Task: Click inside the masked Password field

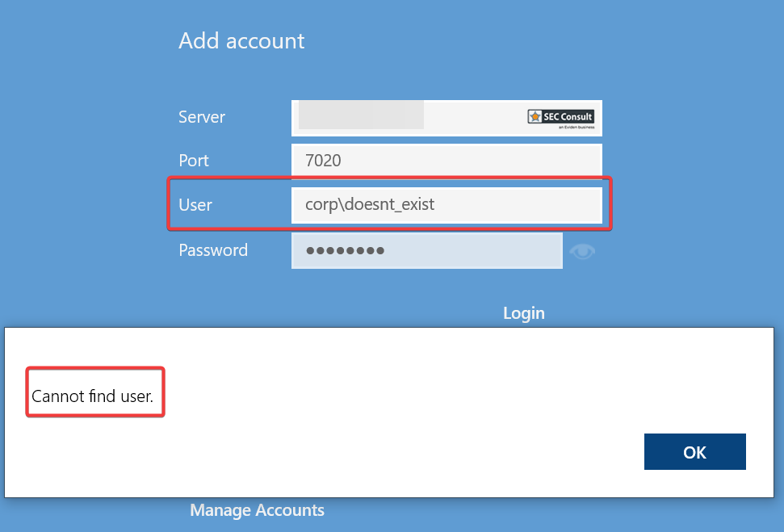Action: pyautogui.click(x=468, y=250)
